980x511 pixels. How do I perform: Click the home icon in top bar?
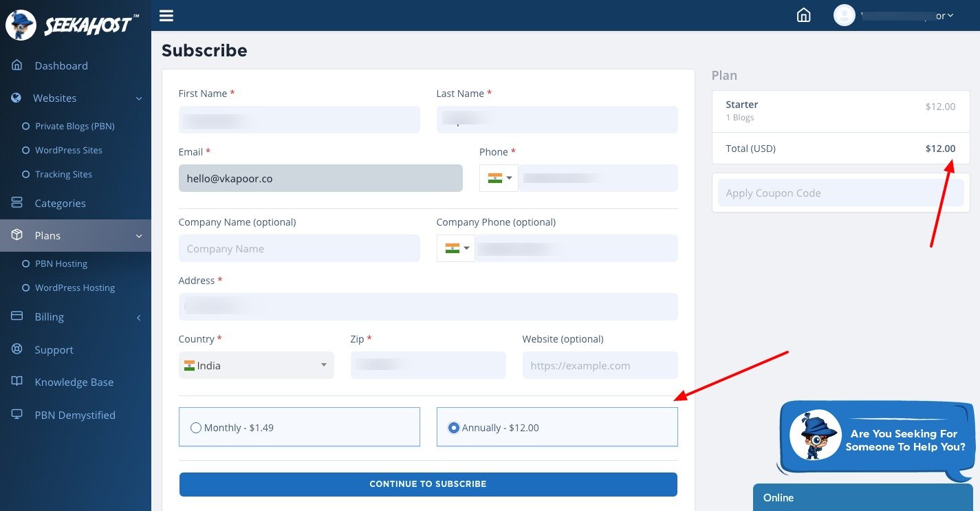803,14
